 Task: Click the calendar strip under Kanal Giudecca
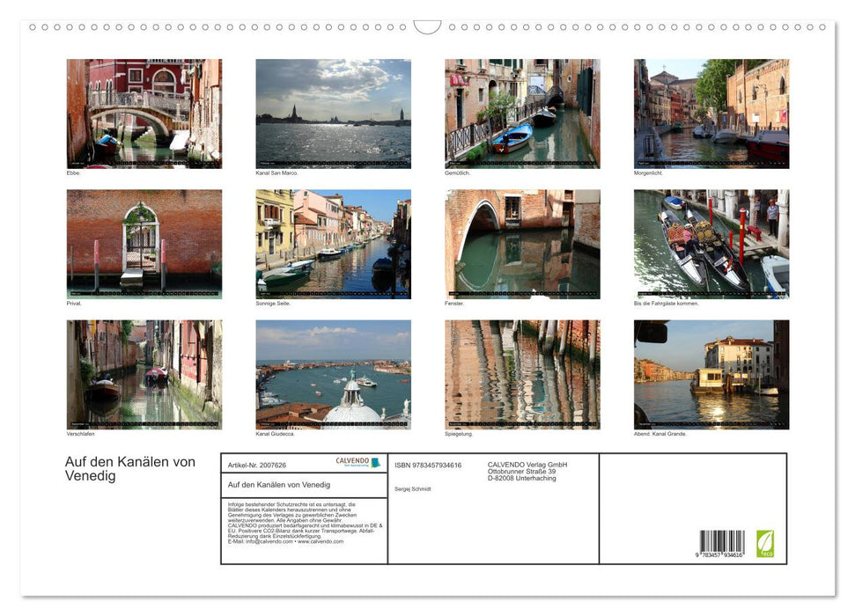coord(333,424)
